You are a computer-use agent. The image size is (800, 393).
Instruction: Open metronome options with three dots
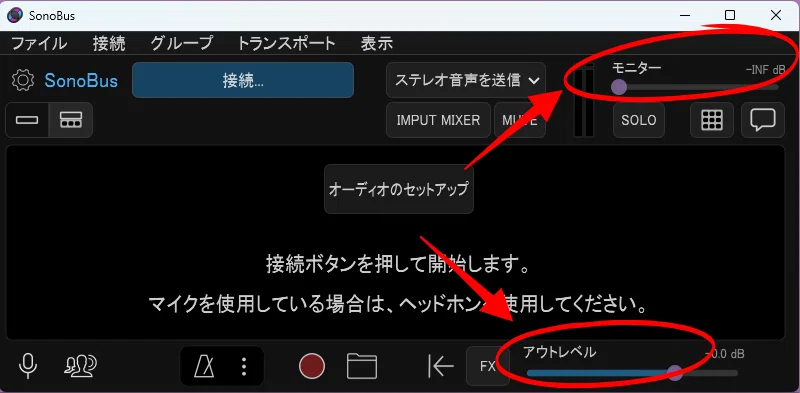(244, 366)
